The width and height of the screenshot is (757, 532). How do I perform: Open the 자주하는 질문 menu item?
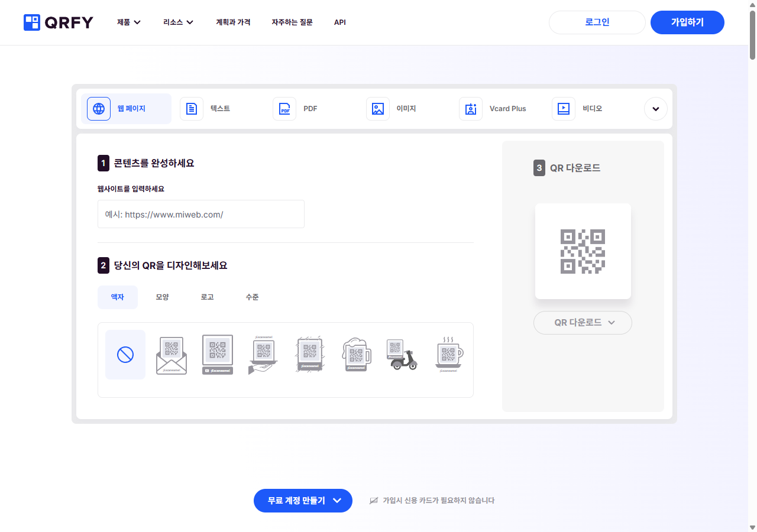click(292, 22)
